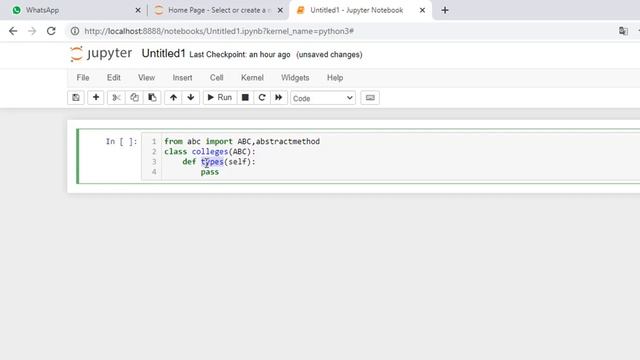Insert a cell below with plus icon
The height and width of the screenshot is (360, 640).
click(96, 98)
